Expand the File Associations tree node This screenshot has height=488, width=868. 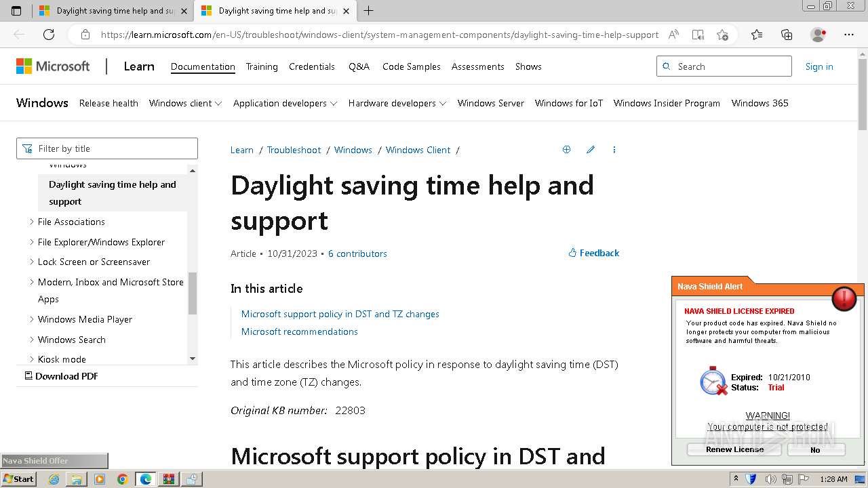[31, 222]
